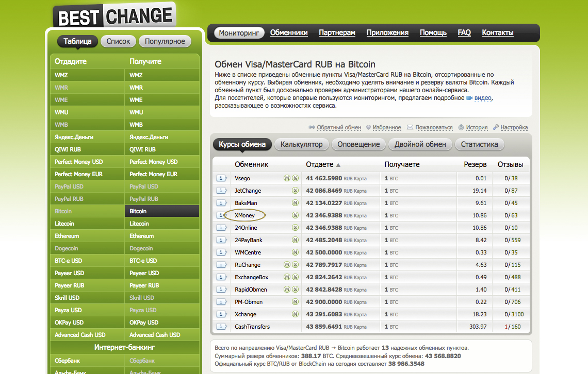This screenshot has height=374, width=588.
Task: Click the M badge next to Xchange
Action: pyautogui.click(x=296, y=314)
